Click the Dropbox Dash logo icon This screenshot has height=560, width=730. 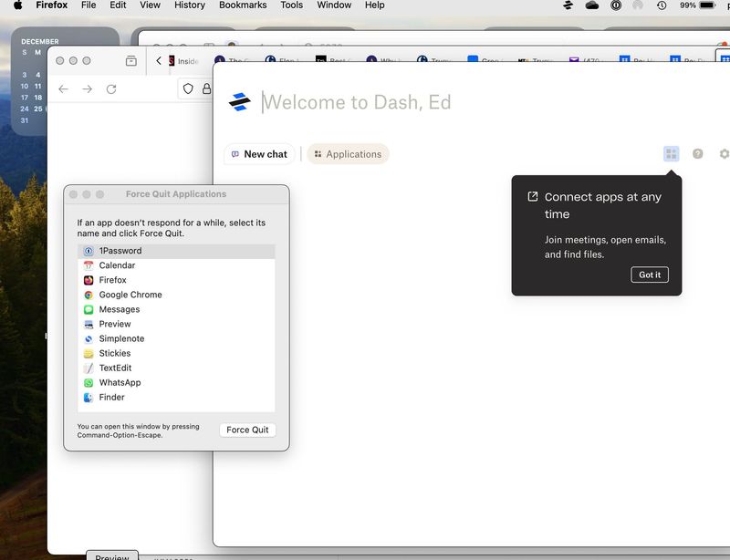coord(240,102)
